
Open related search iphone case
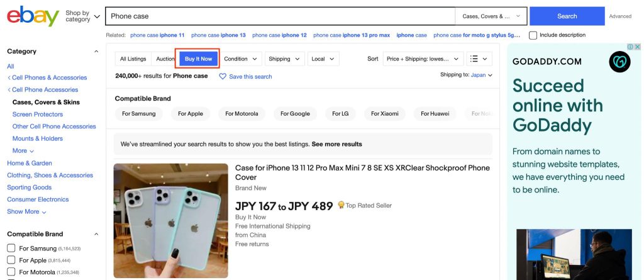[411, 35]
